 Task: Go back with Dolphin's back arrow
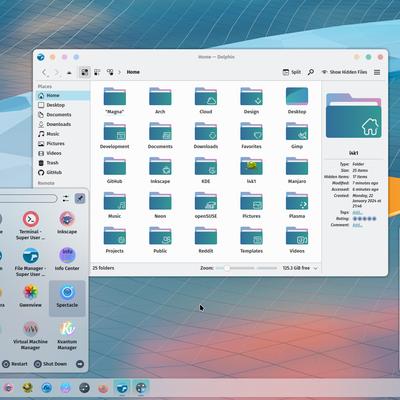44,72
